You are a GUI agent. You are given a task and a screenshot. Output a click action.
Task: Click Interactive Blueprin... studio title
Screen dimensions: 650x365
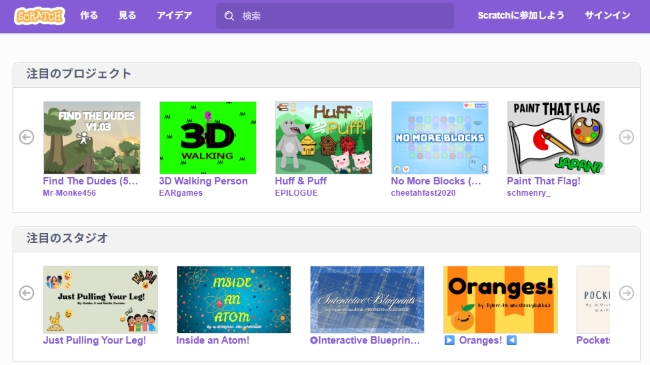(x=365, y=341)
